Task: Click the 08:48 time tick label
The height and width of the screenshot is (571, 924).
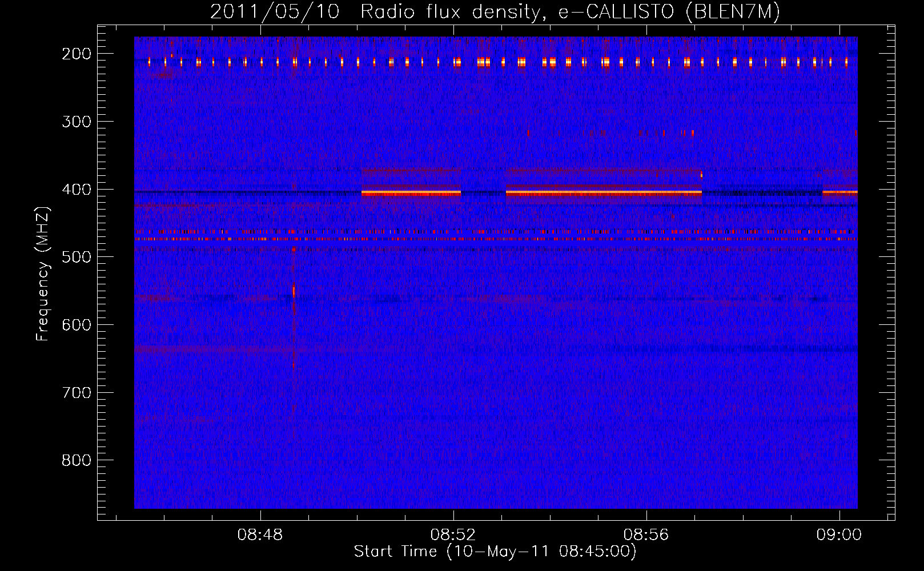Action: tap(260, 535)
